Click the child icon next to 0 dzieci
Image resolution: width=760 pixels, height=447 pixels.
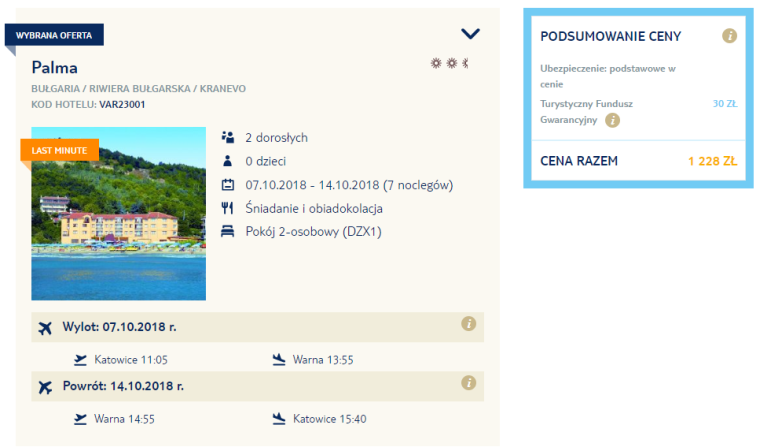(227, 161)
